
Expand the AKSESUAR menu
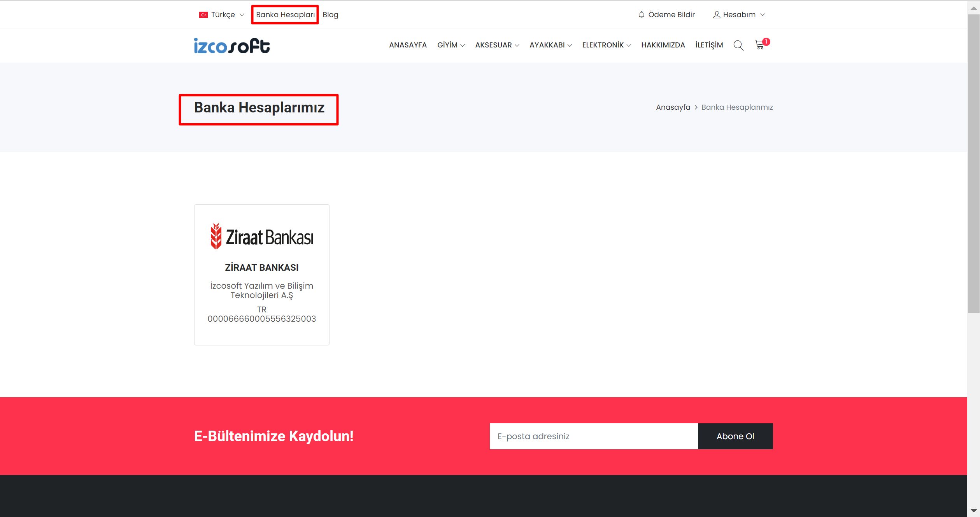click(x=497, y=45)
